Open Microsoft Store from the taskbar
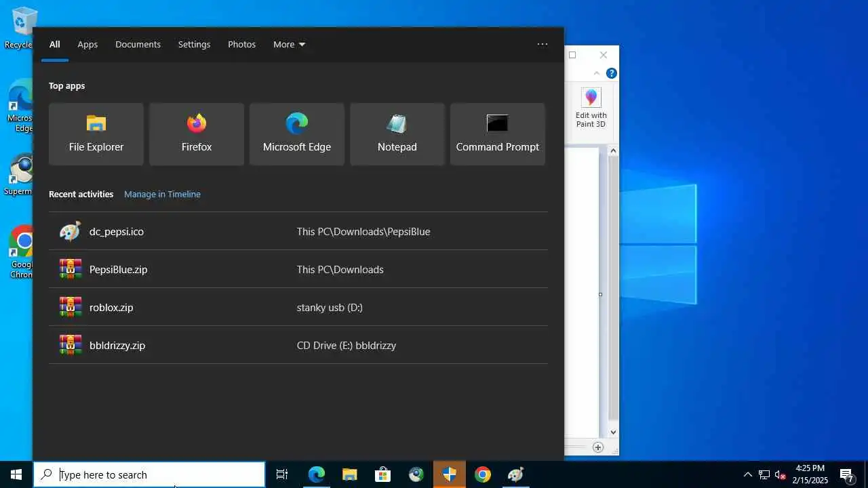The height and width of the screenshot is (488, 868). pos(383,474)
